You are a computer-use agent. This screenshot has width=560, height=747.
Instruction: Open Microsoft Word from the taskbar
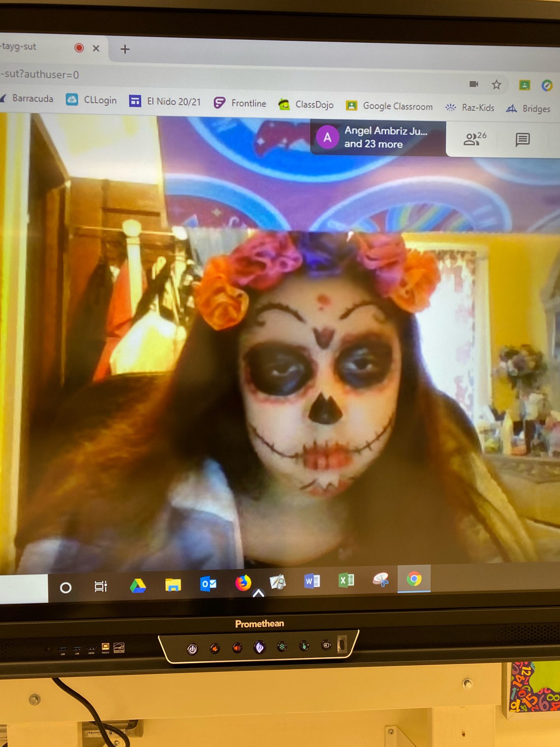coord(312,581)
